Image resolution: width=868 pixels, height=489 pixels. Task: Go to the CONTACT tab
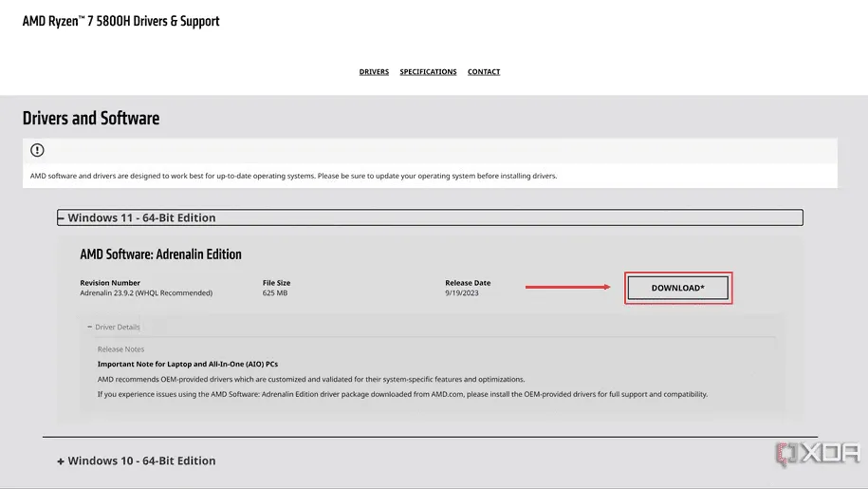tap(484, 72)
